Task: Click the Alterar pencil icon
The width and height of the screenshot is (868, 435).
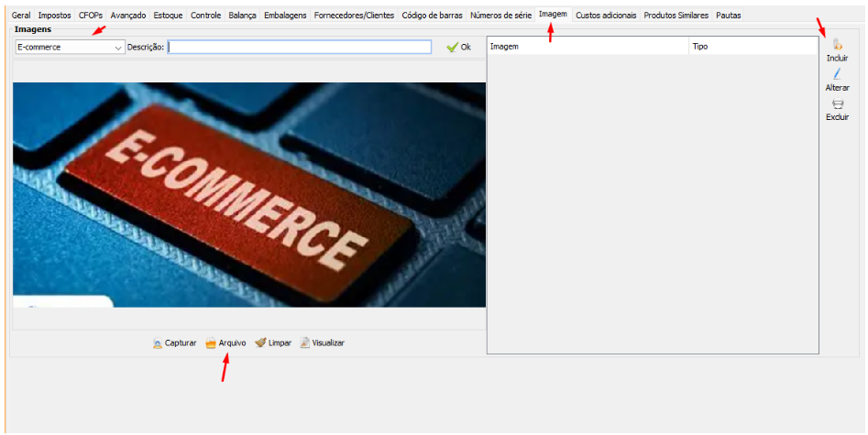Action: pos(837,74)
